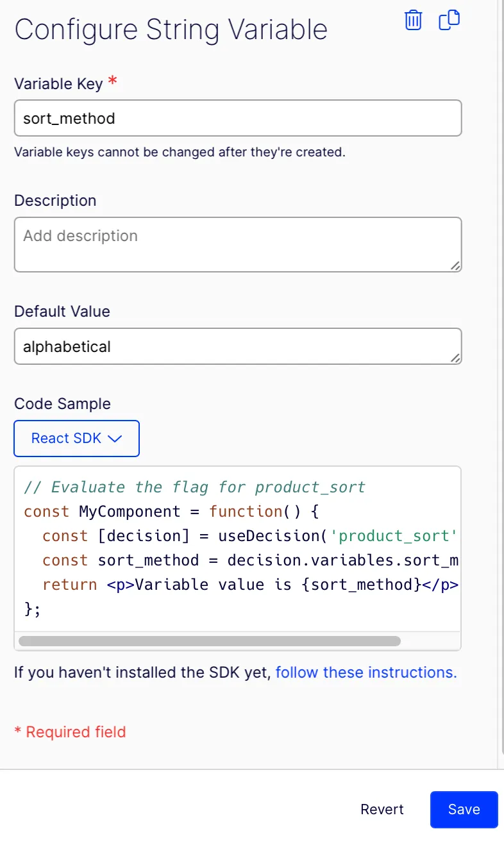Screen dimensions: 504x845
Task: Click the useDecision code line
Action: (x=250, y=536)
